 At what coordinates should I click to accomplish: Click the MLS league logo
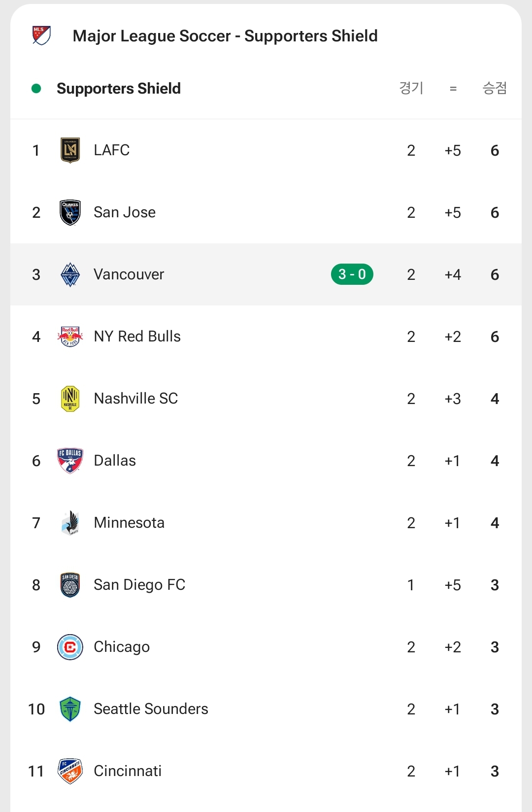click(x=41, y=35)
